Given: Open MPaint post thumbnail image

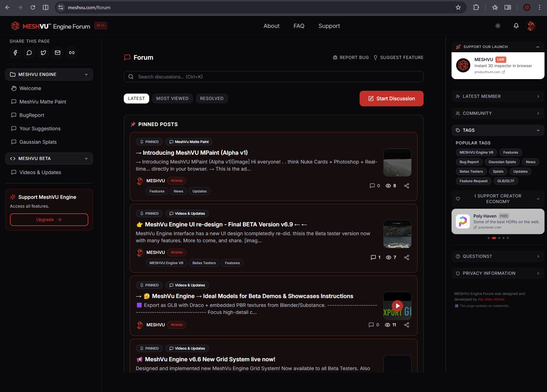Looking at the screenshot, I should [x=397, y=162].
